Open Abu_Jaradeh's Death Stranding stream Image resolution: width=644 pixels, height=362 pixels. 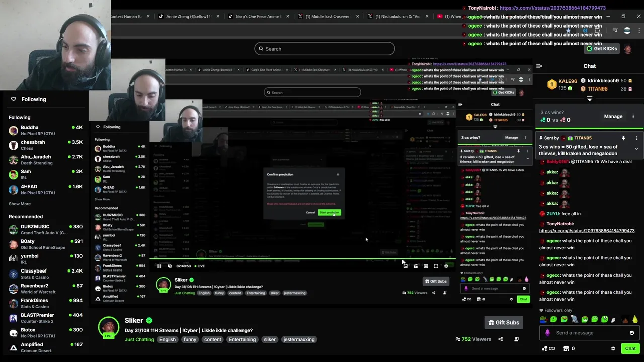(45, 159)
